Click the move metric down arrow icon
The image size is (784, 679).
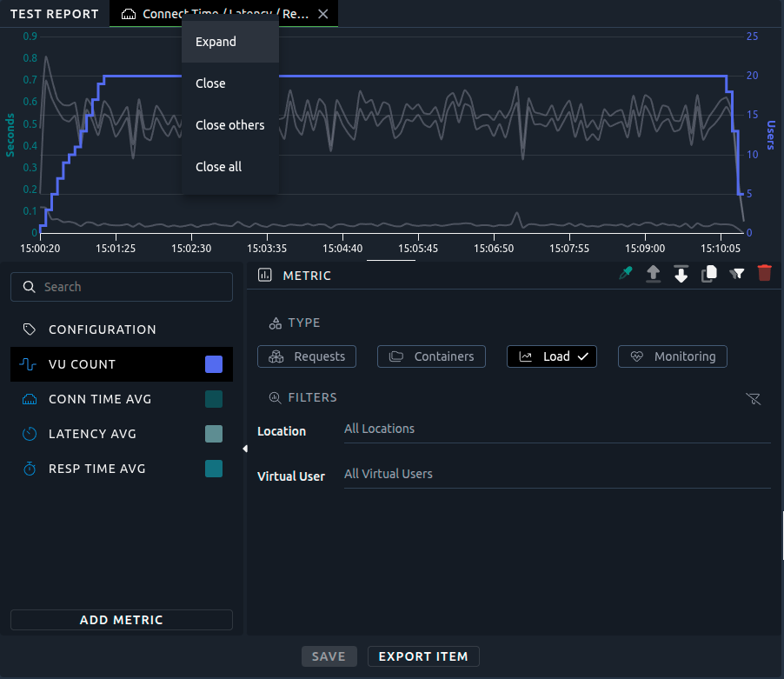(x=681, y=274)
